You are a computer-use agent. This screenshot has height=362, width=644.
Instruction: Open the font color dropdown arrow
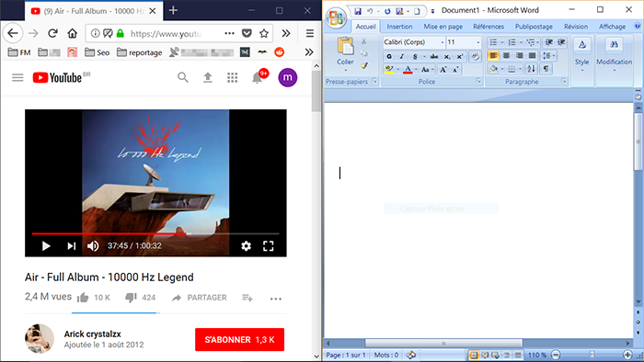pos(416,69)
